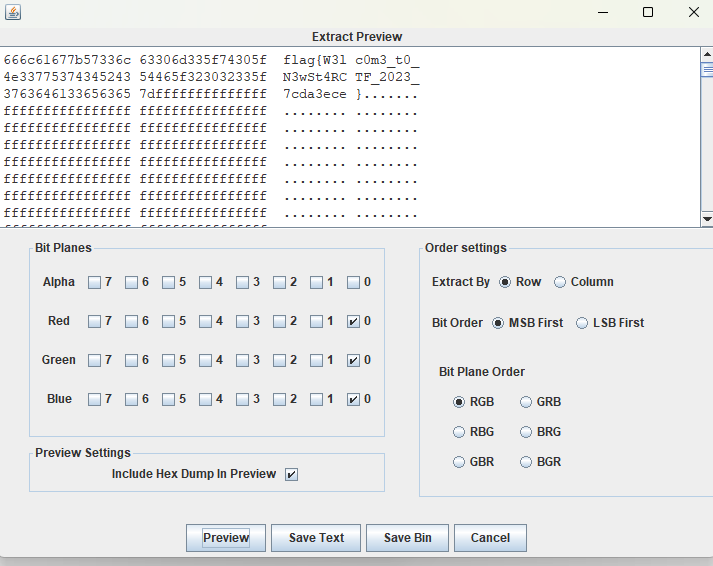Image resolution: width=713 pixels, height=566 pixels.
Task: Choose Extract By Row option
Action: (505, 282)
